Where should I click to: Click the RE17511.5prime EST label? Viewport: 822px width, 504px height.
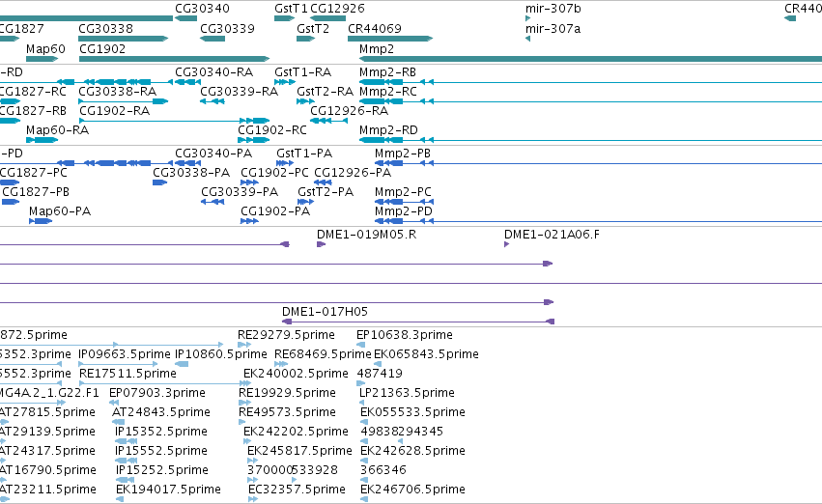pos(128,374)
